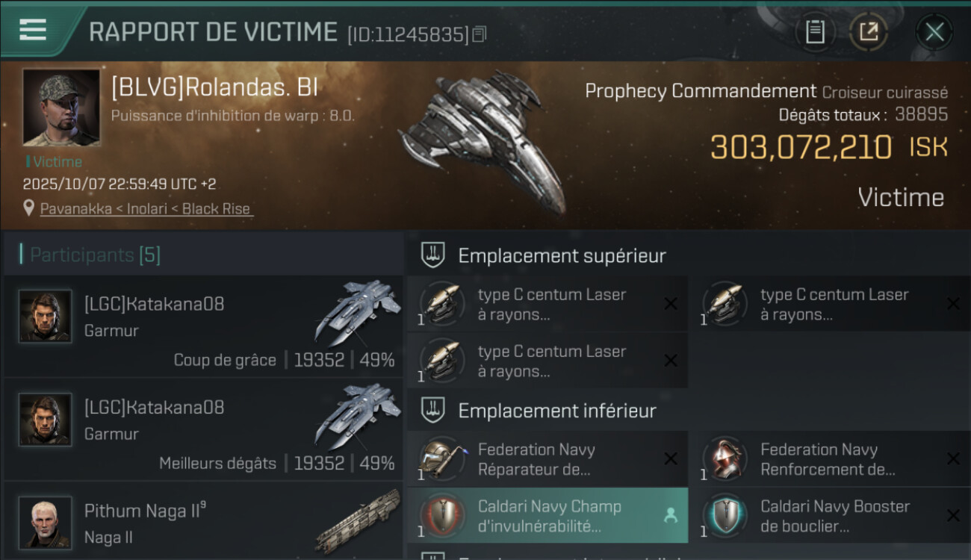
Task: Open victim Rolandas. BI portrait
Action: [x=61, y=108]
